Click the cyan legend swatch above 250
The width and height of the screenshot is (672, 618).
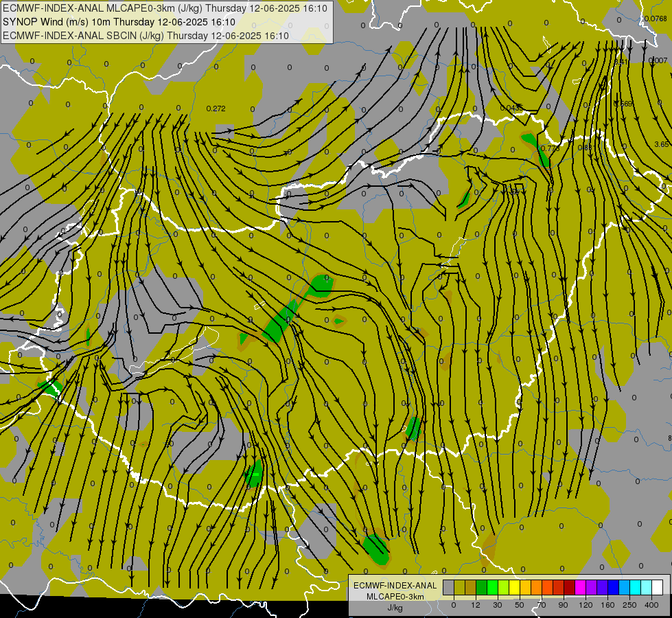[x=636, y=587]
